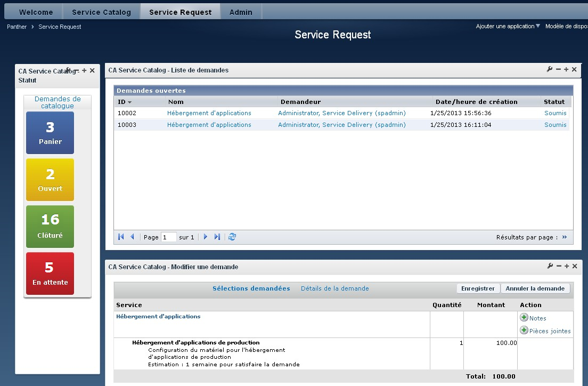Click the Panther breadcrumb link
The width and height of the screenshot is (588, 386).
(x=17, y=27)
